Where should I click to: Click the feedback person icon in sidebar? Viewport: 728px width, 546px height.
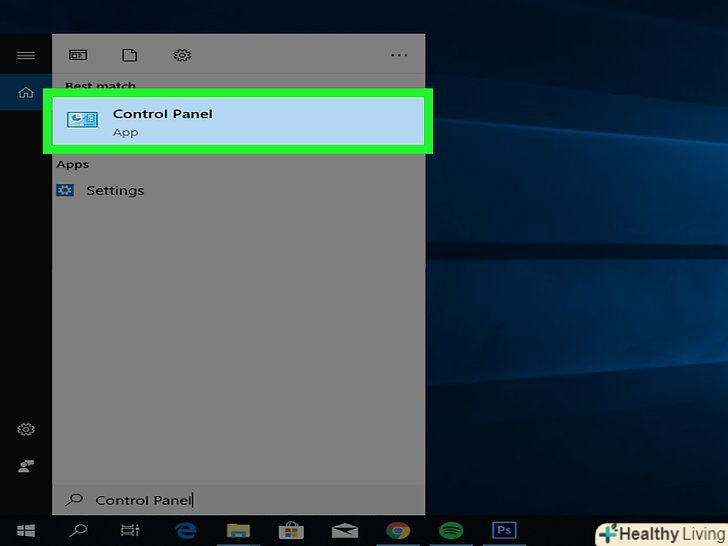point(26,467)
